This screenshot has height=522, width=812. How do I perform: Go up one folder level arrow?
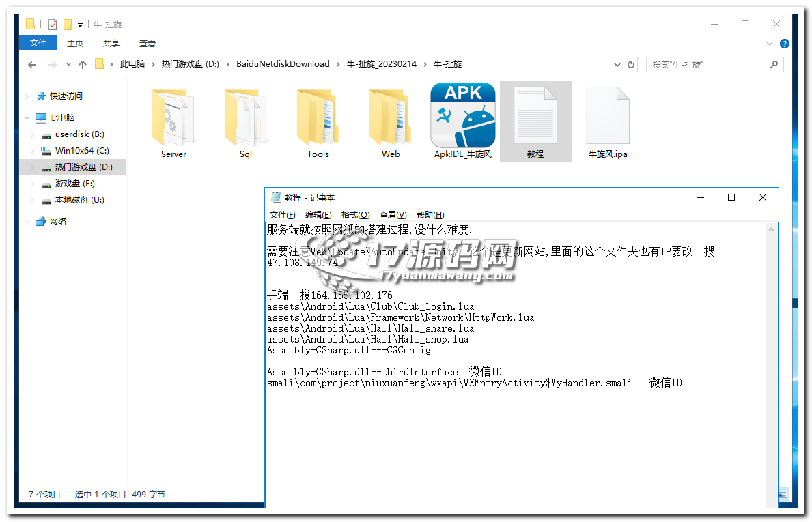(83, 64)
